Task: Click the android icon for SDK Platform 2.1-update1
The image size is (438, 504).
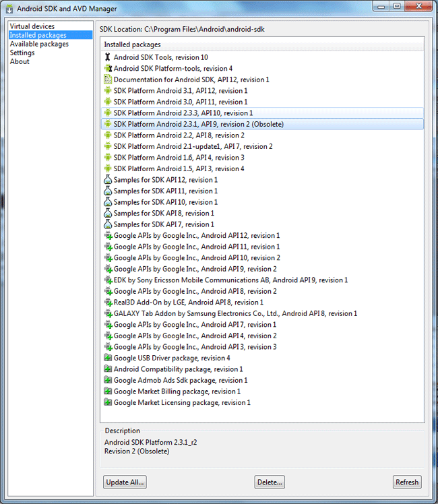Action: tap(108, 146)
